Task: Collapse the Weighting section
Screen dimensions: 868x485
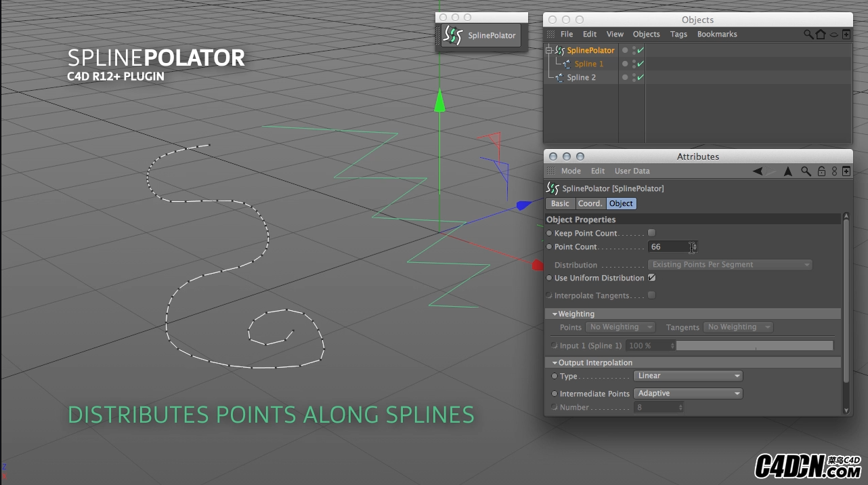Action: coord(555,314)
